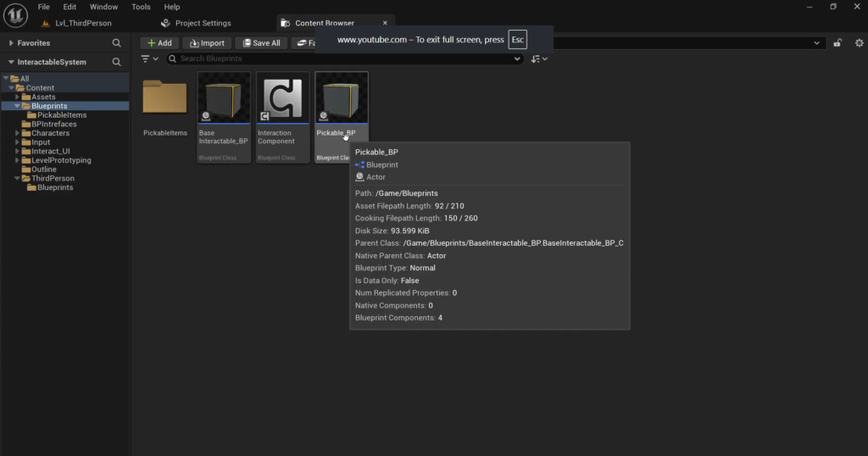The image size is (868, 456).
Task: Open the filter options icon
Action: click(149, 58)
